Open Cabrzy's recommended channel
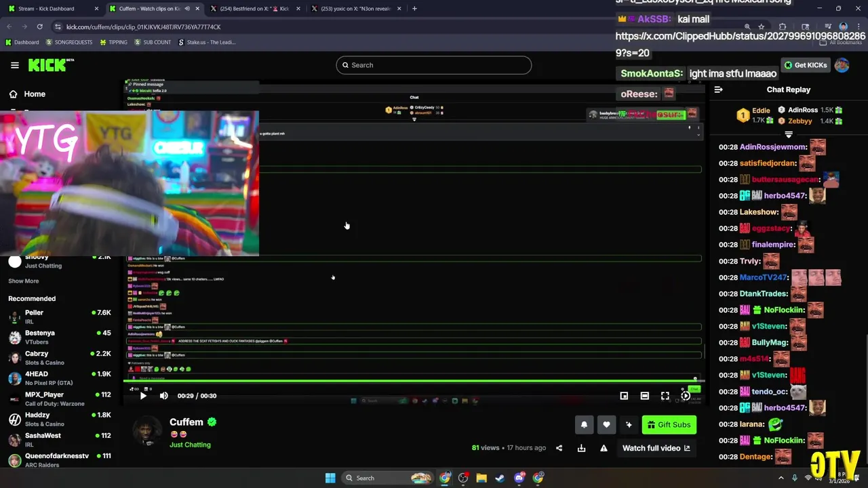 (60, 357)
